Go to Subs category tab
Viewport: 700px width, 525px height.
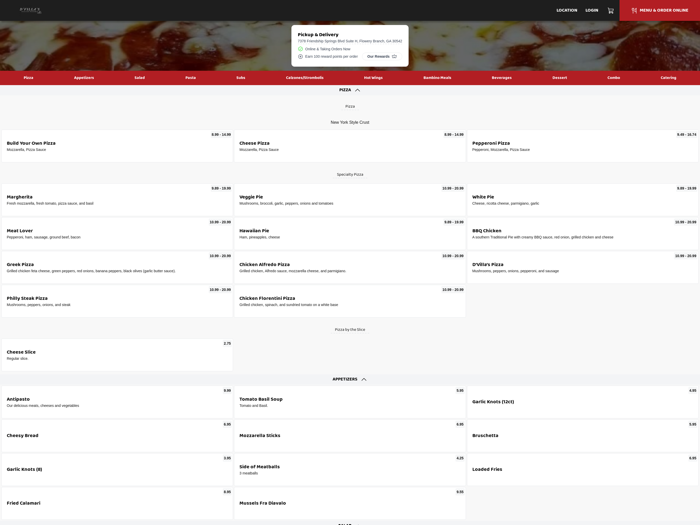pos(241,78)
